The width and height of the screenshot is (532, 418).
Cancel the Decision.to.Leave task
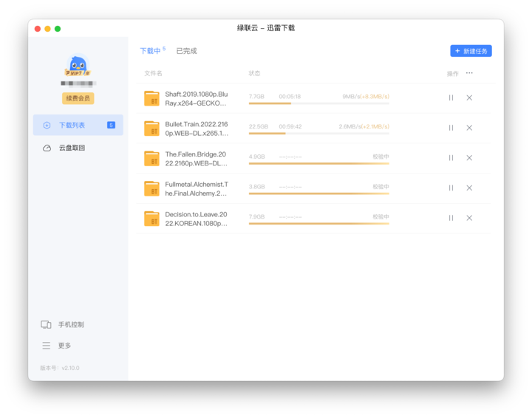(x=469, y=218)
